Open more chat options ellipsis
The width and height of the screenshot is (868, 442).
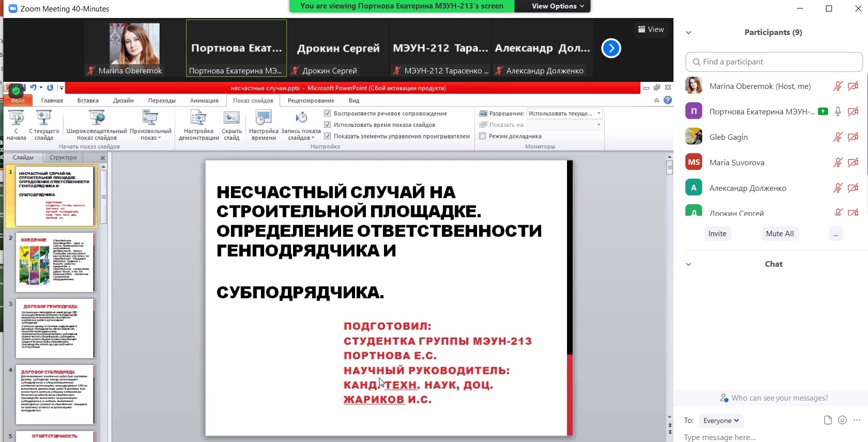click(x=857, y=420)
